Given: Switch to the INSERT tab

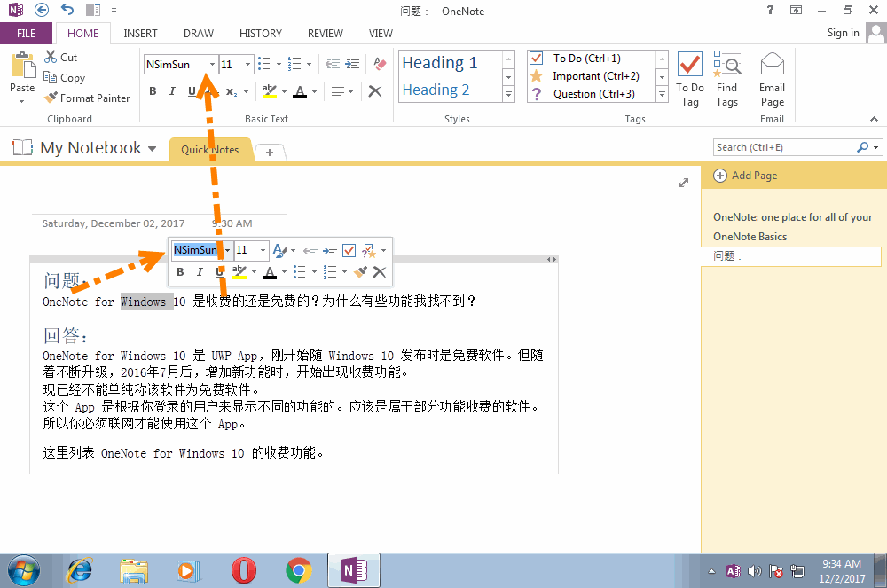Looking at the screenshot, I should pyautogui.click(x=140, y=34).
